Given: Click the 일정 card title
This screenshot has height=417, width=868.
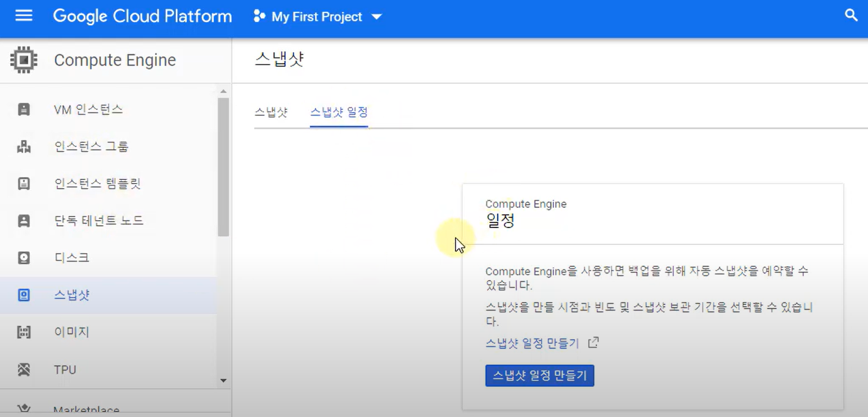Looking at the screenshot, I should coord(500,221).
